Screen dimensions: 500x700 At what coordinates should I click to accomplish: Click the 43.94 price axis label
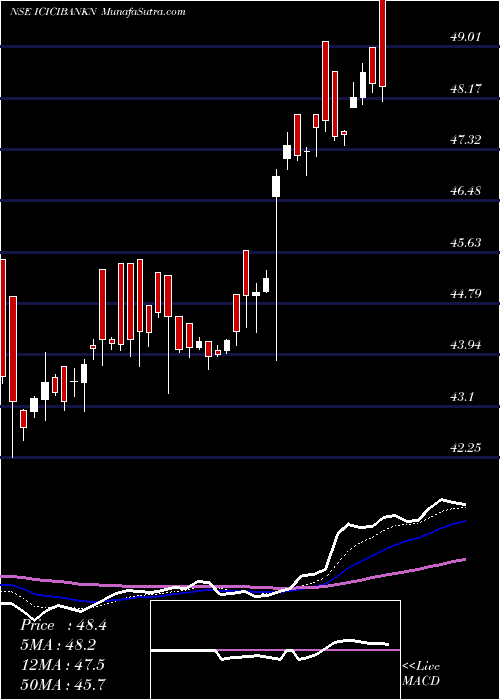coord(465,345)
